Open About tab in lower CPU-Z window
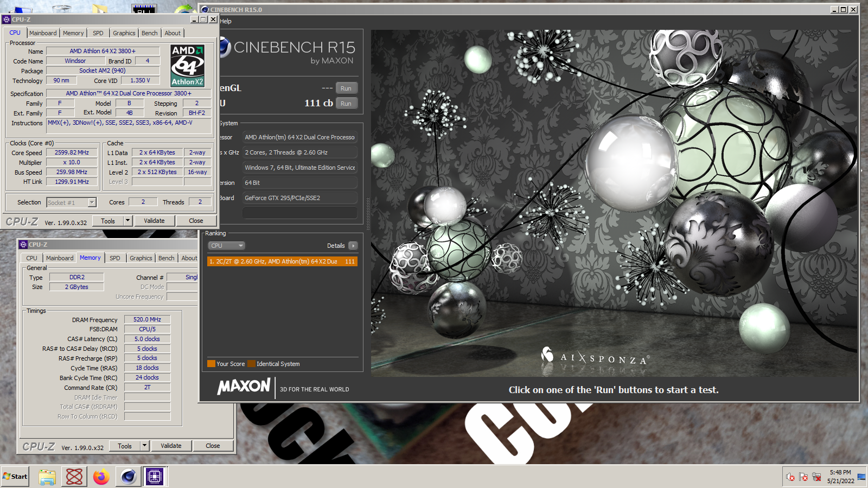This screenshot has width=868, height=488. 189,258
